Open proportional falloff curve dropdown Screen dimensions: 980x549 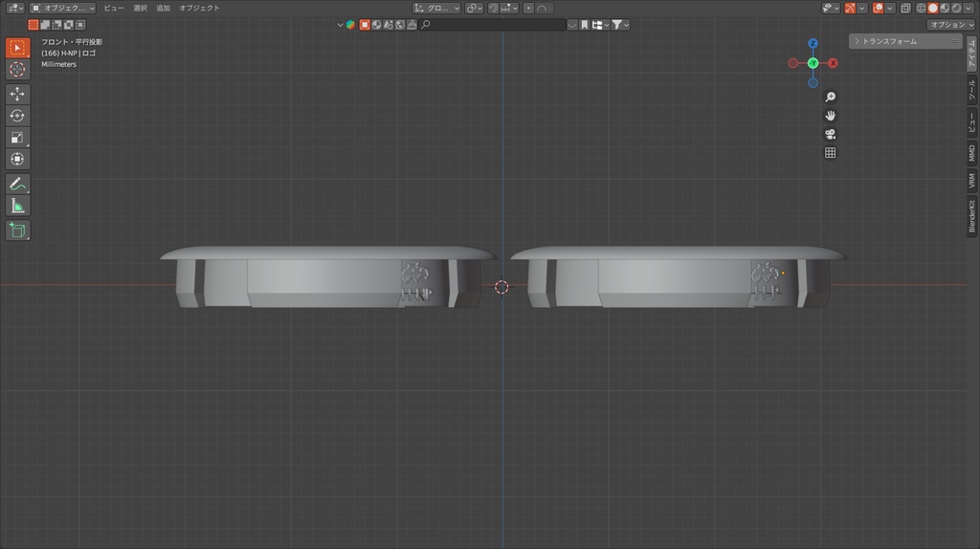pyautogui.click(x=544, y=8)
